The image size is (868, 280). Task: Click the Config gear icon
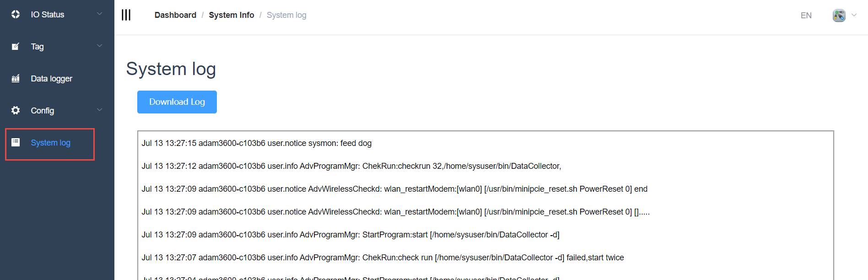16,110
